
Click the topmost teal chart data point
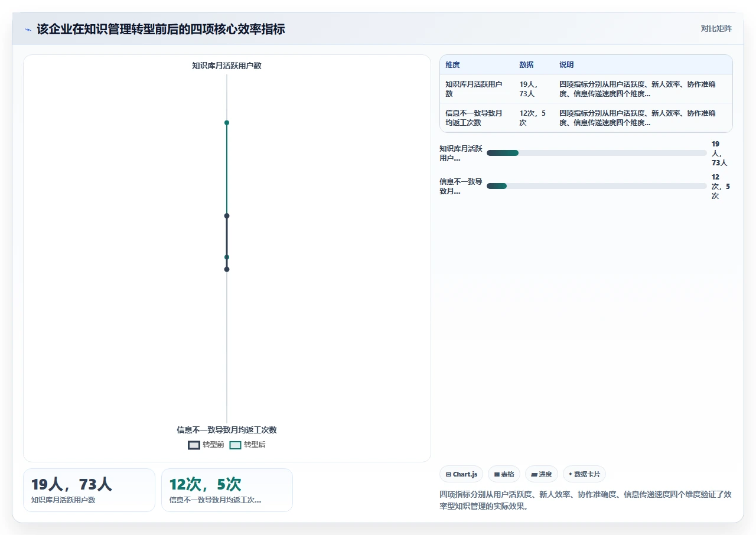(227, 123)
